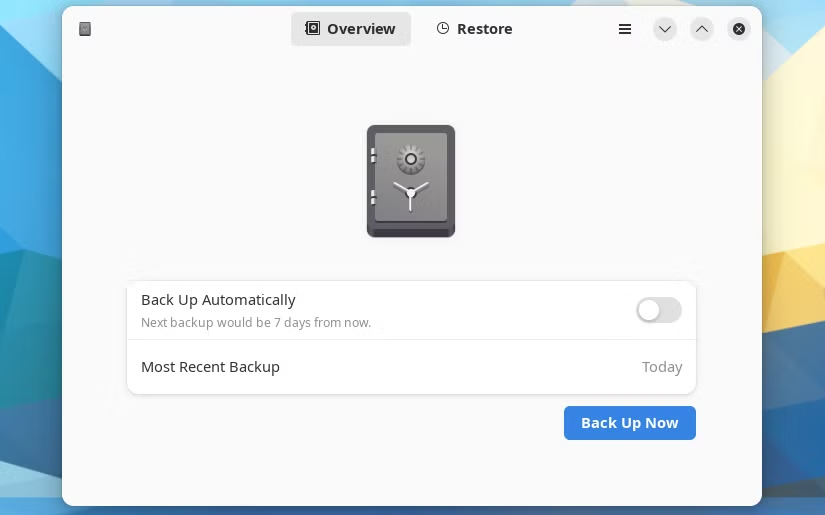
Task: Click the Overview tab's safe icon
Action: pyautogui.click(x=312, y=29)
